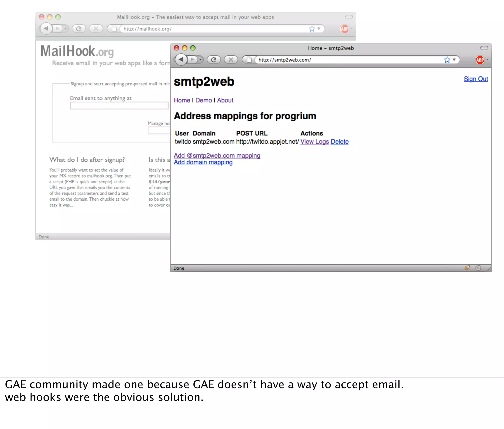
Task: Expand URL dropdown arrow in smtp2web address bar
Action: (454, 60)
